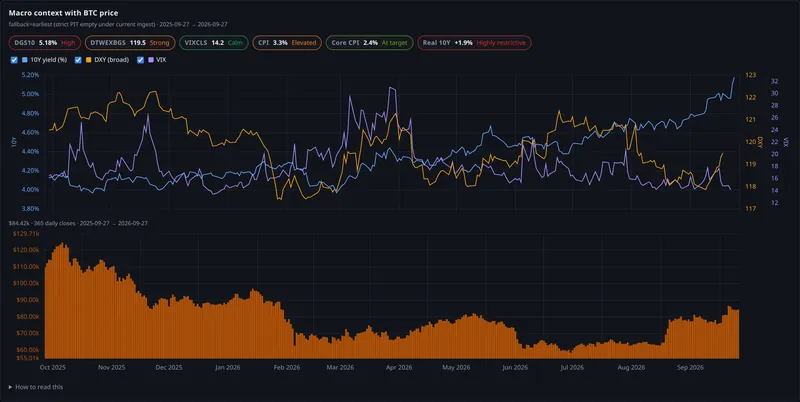Click the '123' DXY axis tick
This screenshot has width=800, height=402.
751,75
